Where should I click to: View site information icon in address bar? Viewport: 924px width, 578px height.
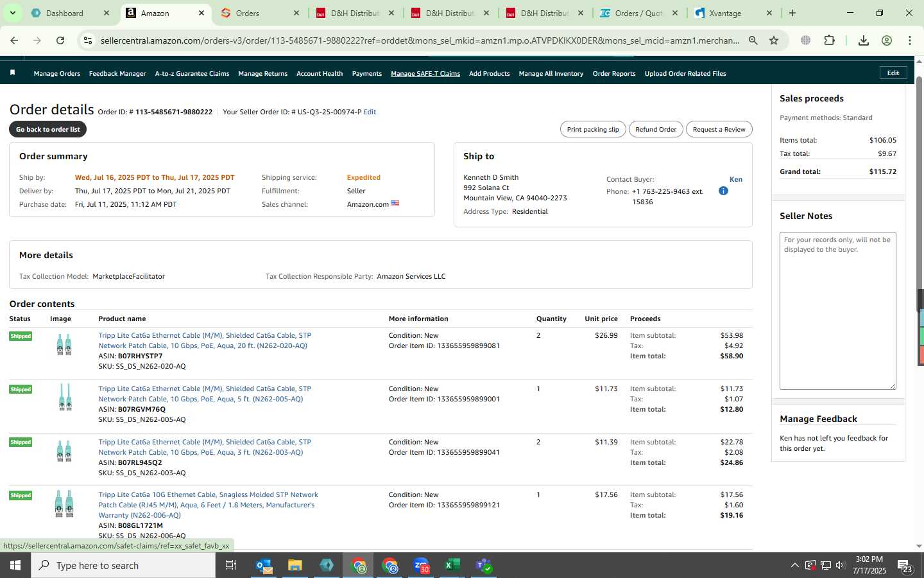(x=88, y=40)
